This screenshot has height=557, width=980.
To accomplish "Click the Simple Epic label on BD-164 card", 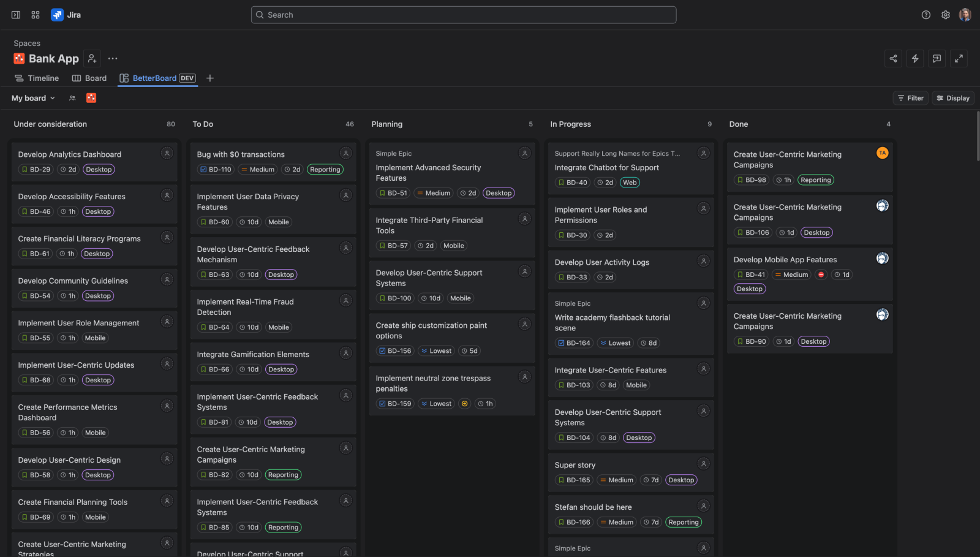I will tap(573, 303).
